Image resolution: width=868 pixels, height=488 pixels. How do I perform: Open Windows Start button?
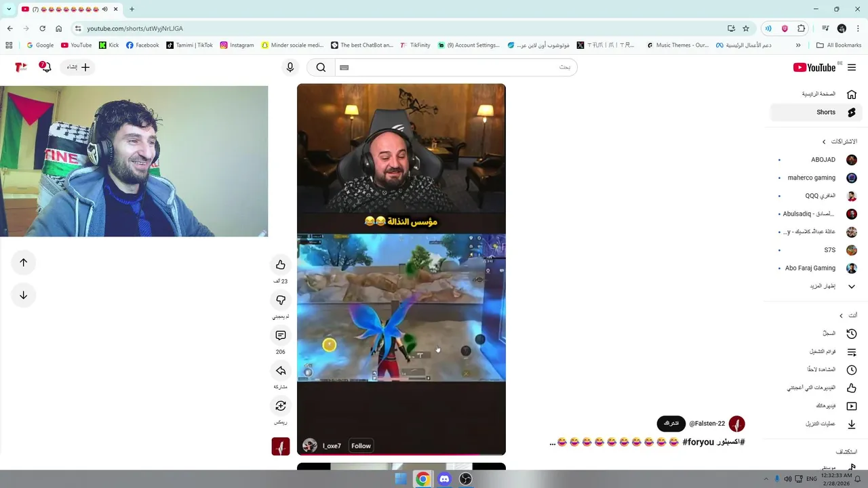coord(401,479)
